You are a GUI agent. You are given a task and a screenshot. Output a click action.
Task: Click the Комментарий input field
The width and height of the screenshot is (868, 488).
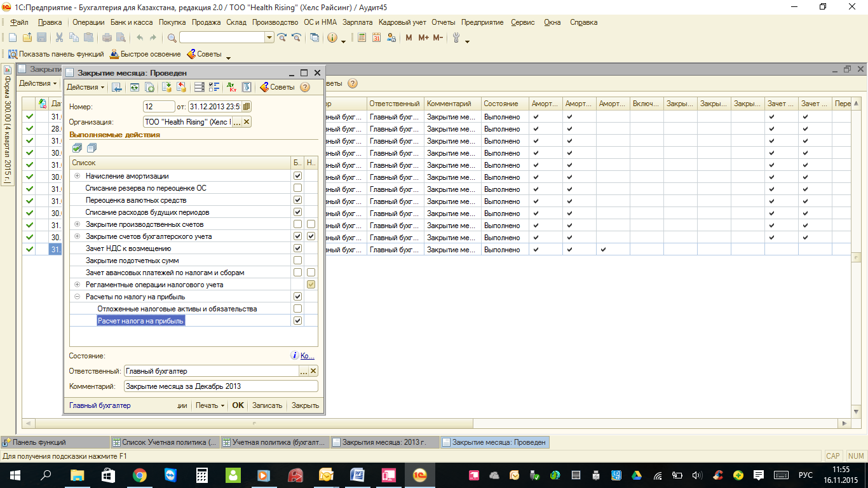(220, 386)
